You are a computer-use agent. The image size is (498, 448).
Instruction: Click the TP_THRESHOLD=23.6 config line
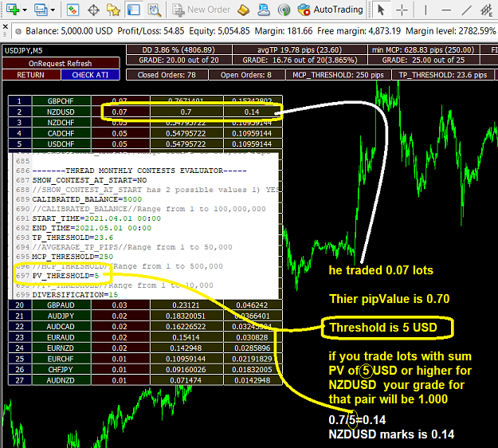pyautogui.click(x=73, y=238)
